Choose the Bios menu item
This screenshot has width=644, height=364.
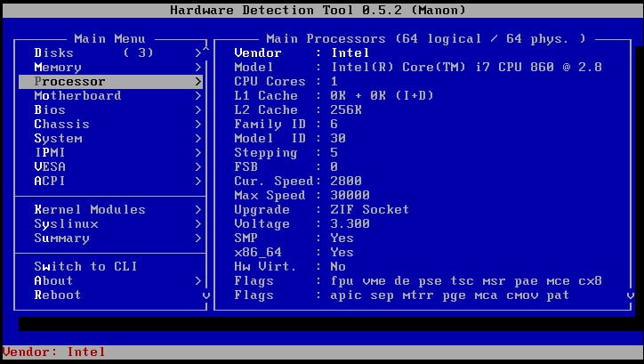(110, 109)
